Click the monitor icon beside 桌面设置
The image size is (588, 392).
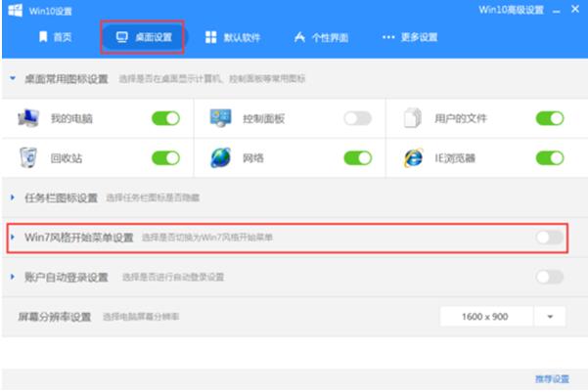point(122,37)
